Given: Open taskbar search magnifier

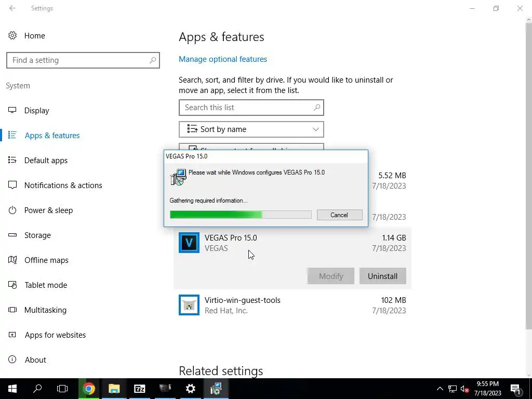Looking at the screenshot, I should coord(37,389).
